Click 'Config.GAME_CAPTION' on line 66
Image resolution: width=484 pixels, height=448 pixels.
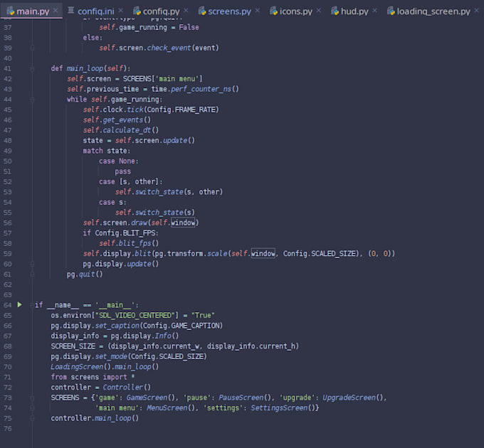181,326
